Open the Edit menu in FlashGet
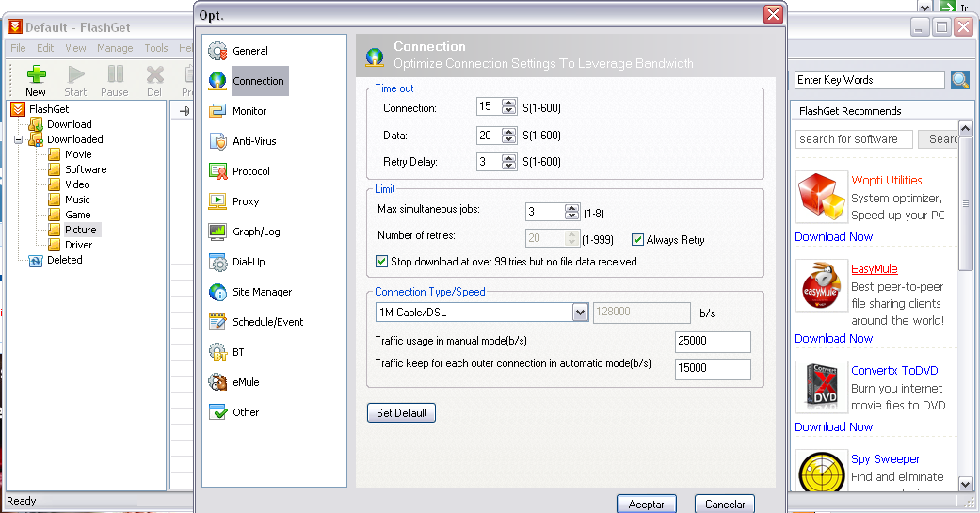The height and width of the screenshot is (513, 980). 45,48
